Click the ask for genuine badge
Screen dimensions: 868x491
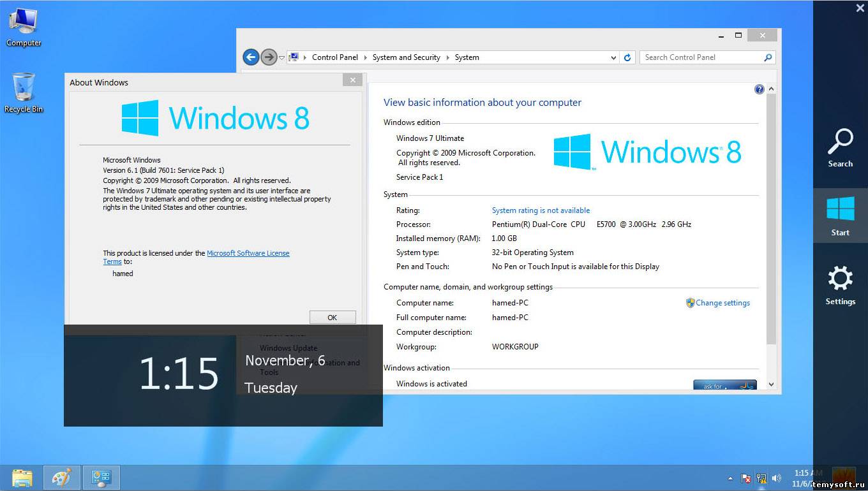click(724, 385)
